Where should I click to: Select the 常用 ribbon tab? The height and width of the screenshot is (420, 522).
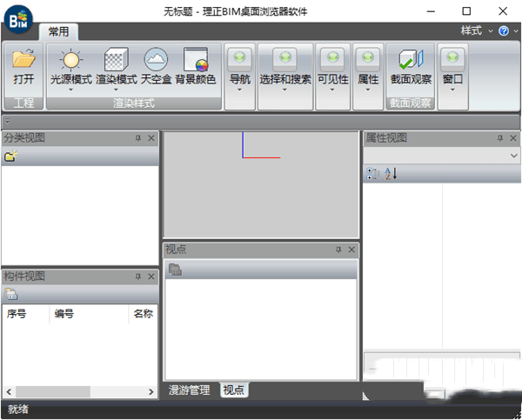[x=59, y=32]
